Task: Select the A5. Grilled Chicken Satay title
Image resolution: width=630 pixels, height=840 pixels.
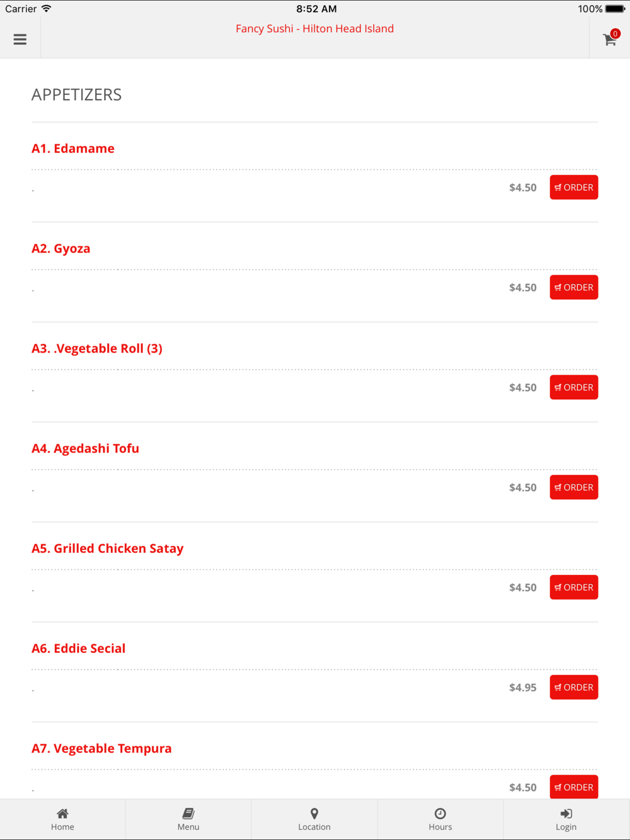Action: 108,548
